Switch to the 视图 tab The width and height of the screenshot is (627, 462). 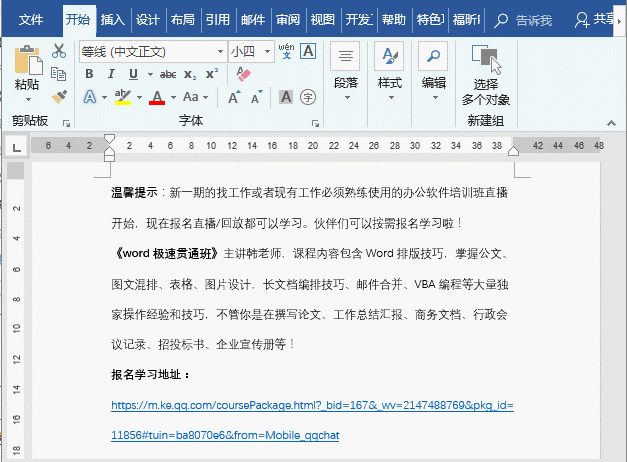[323, 20]
